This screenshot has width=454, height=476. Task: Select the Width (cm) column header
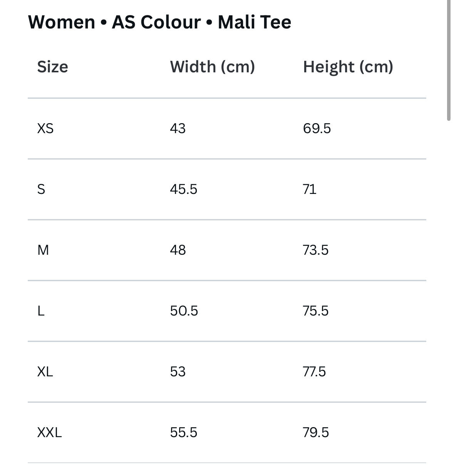click(x=212, y=67)
